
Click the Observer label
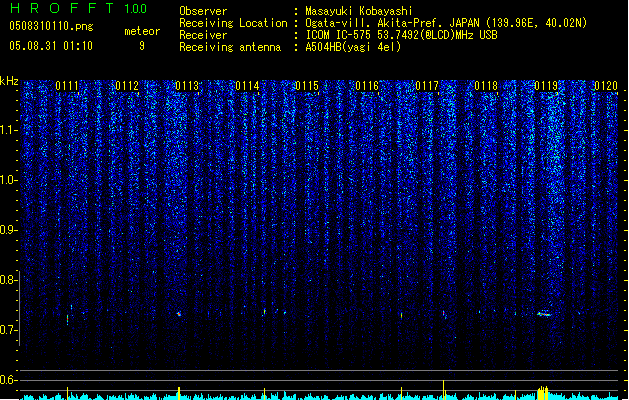pos(203,11)
